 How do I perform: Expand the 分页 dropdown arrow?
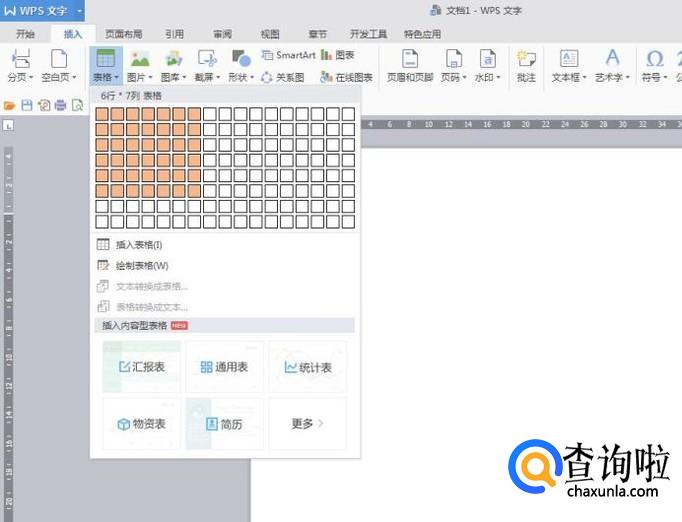coord(31,77)
